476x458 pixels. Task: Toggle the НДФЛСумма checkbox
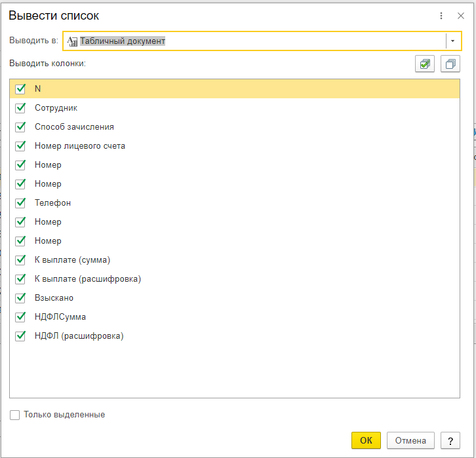[20, 317]
